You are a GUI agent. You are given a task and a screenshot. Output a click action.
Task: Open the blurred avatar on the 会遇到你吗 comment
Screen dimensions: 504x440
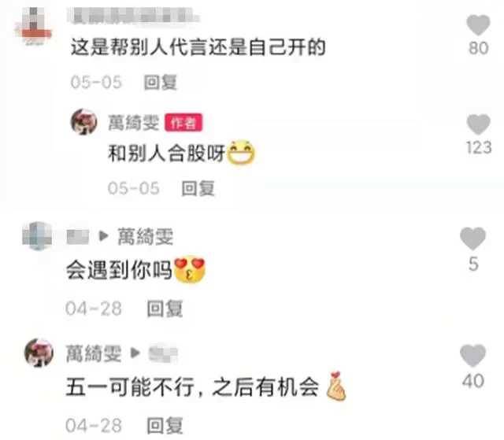pos(37,235)
